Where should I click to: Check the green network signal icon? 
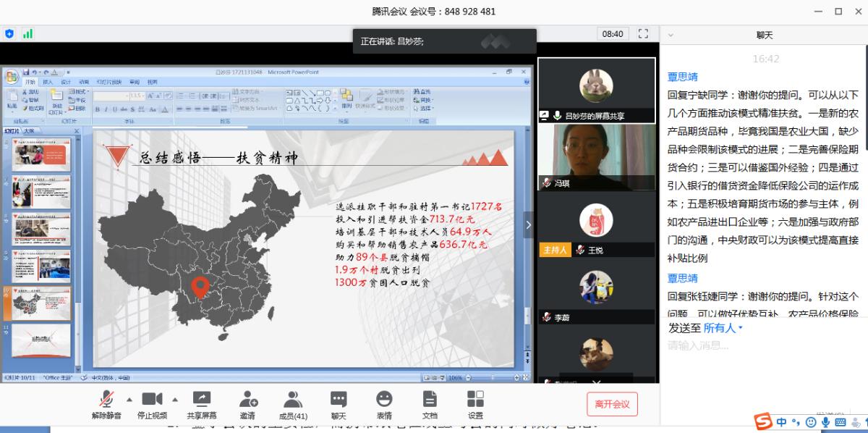pyautogui.click(x=27, y=34)
